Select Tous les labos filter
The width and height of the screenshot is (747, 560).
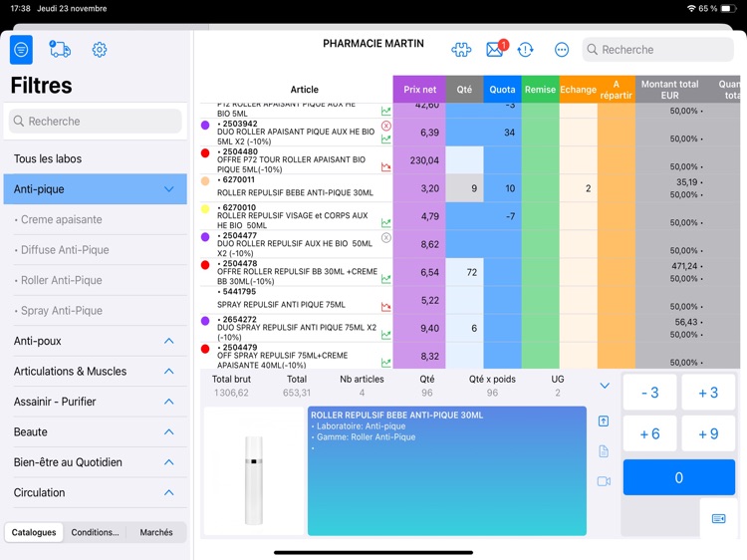point(96,158)
